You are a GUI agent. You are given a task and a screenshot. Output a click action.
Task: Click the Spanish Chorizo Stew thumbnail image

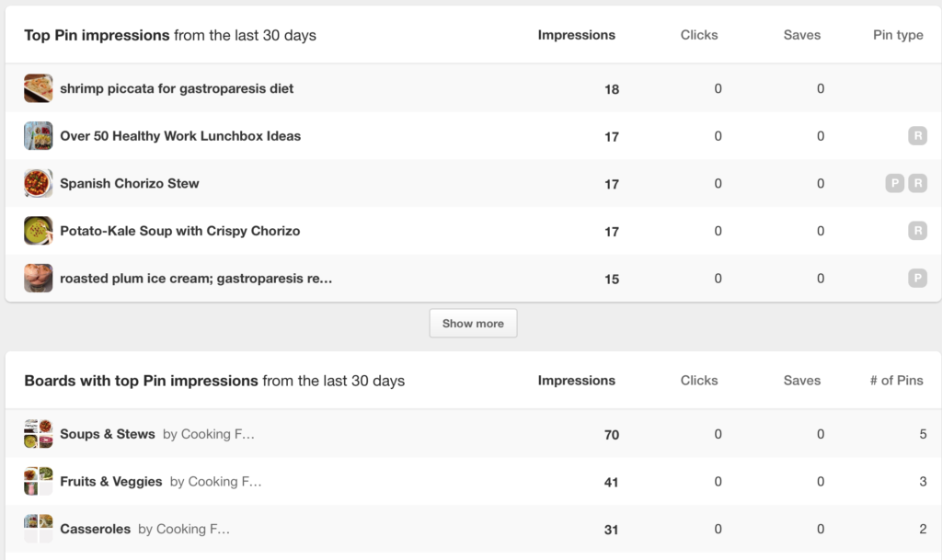click(38, 183)
